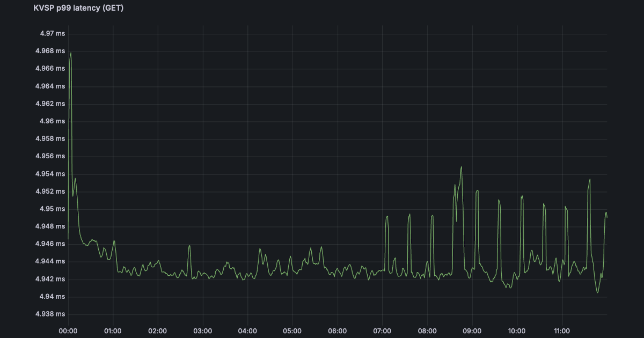Click the 4.942 ms y-axis label

pyautogui.click(x=50, y=279)
